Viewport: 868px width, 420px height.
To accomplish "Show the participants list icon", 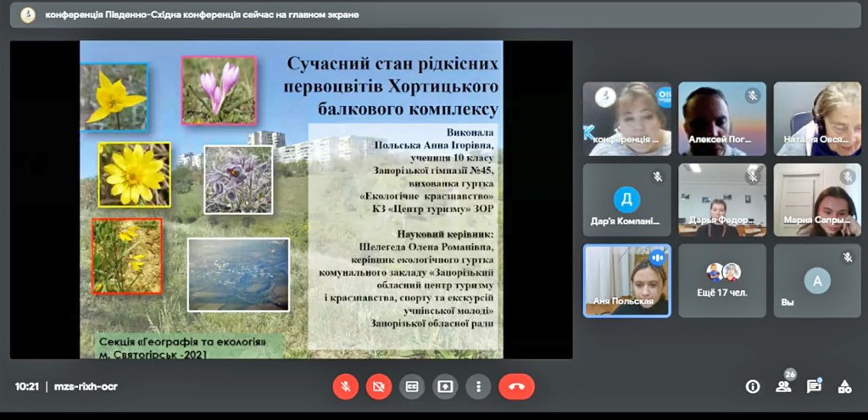I will click(783, 387).
